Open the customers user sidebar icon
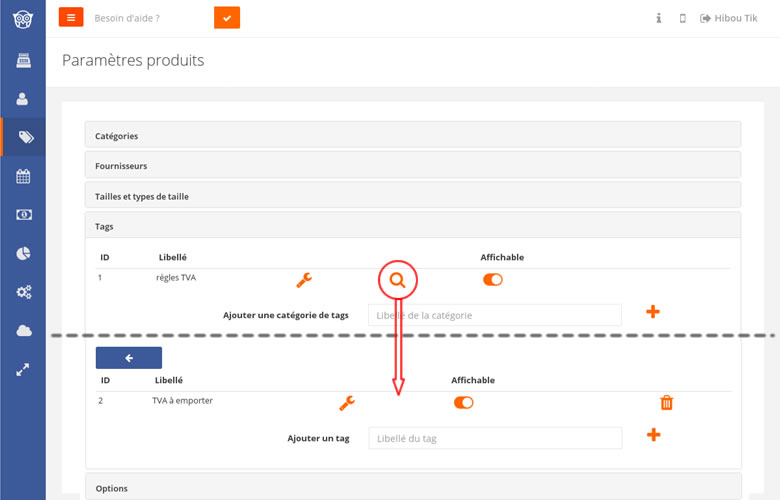 coord(22,99)
